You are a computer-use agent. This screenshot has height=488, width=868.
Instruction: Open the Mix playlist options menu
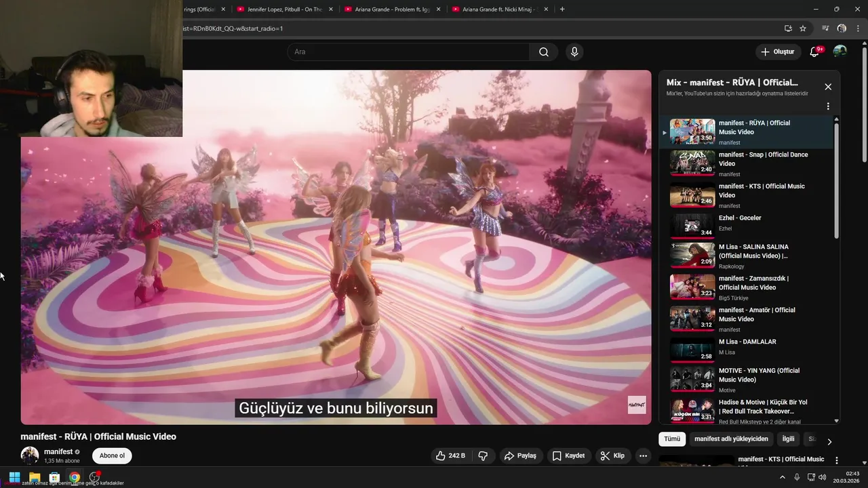point(828,106)
